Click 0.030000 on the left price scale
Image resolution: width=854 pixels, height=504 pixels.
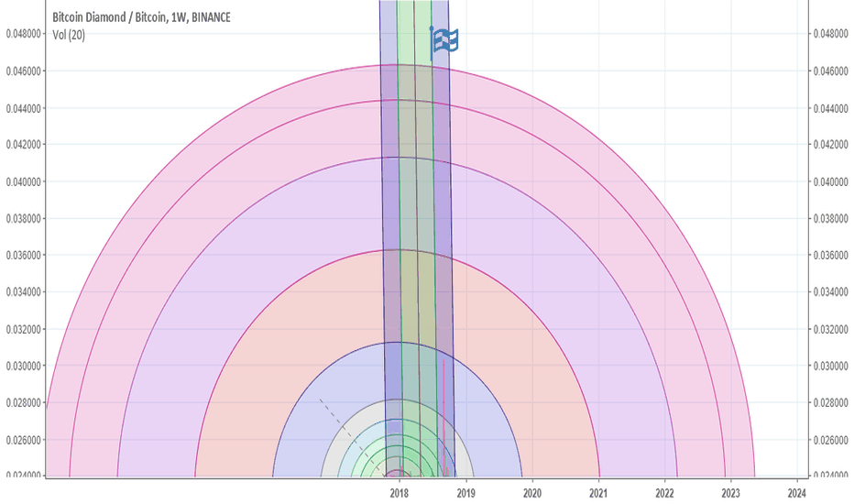[x=24, y=366]
